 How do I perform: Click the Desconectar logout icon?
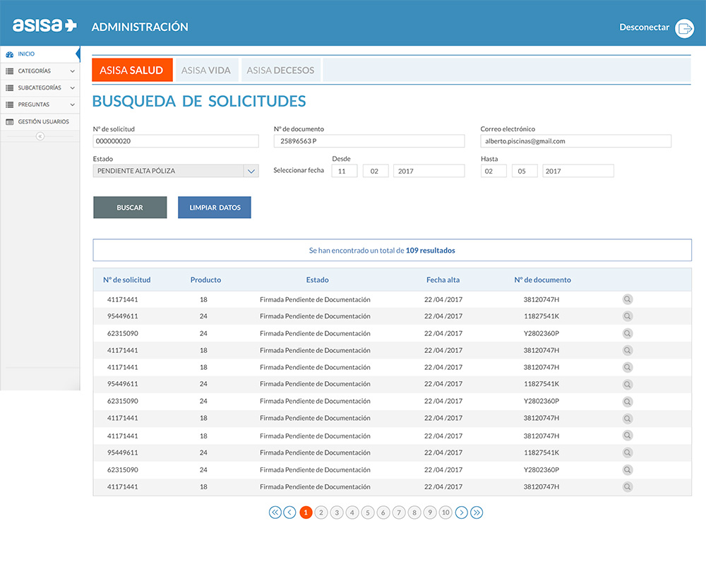[x=684, y=28]
